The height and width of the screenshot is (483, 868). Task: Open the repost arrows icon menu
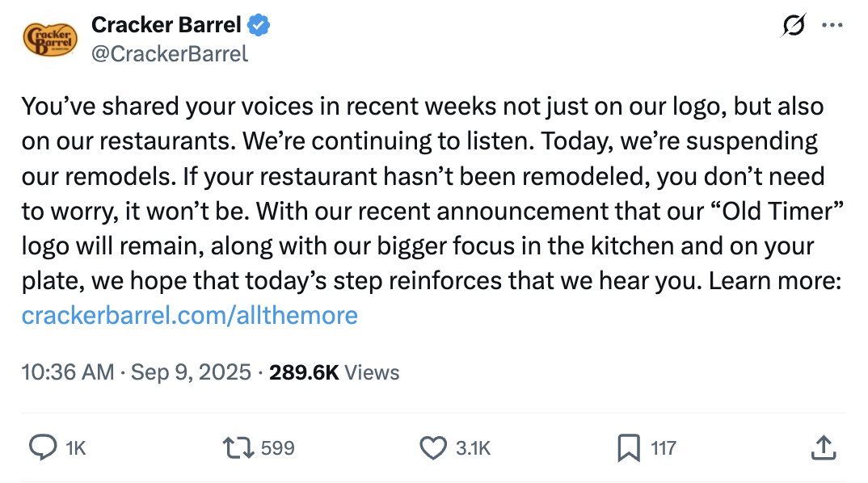point(238,447)
